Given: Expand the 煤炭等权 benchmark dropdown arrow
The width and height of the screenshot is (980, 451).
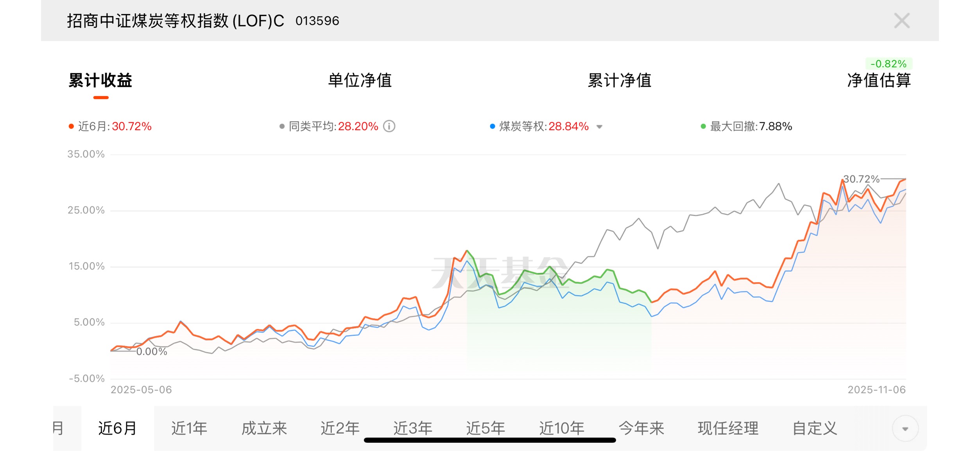Looking at the screenshot, I should 599,127.
